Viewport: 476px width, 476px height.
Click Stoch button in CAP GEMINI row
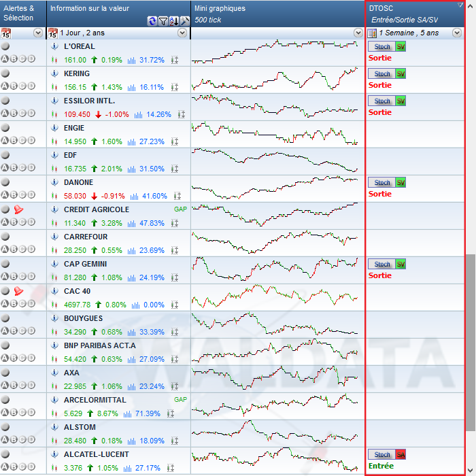(382, 264)
